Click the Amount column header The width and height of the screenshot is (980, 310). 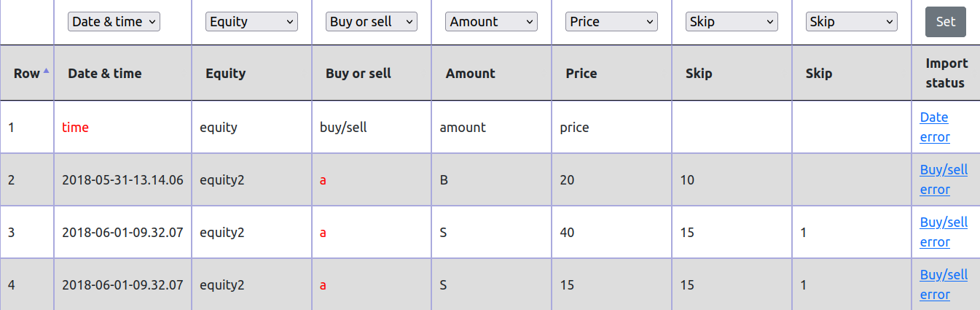click(470, 73)
